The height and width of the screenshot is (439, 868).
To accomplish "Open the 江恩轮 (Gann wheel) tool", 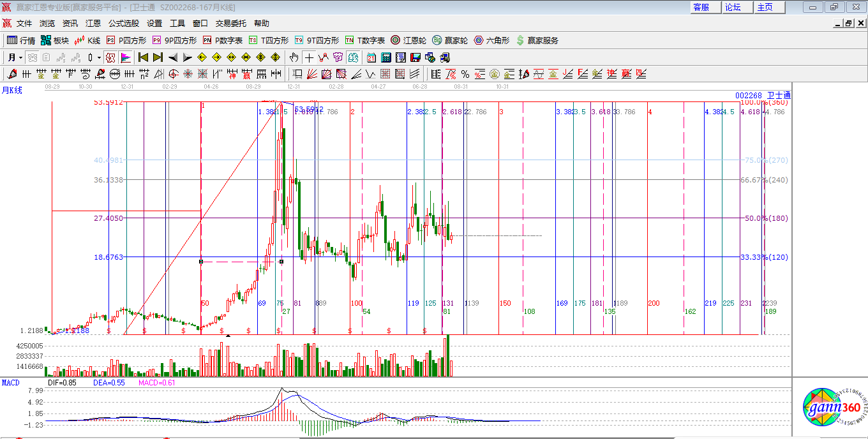I will coord(408,40).
